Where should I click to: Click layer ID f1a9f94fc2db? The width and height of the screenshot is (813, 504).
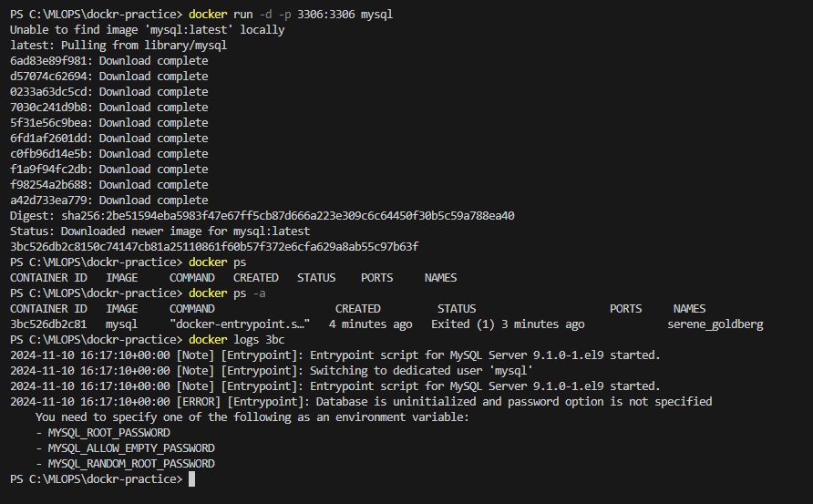point(48,170)
